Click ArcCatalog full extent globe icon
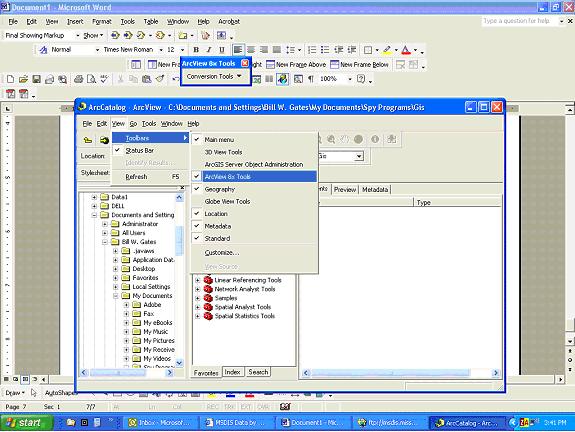Viewport: 575px width, 432px height. 358,139
